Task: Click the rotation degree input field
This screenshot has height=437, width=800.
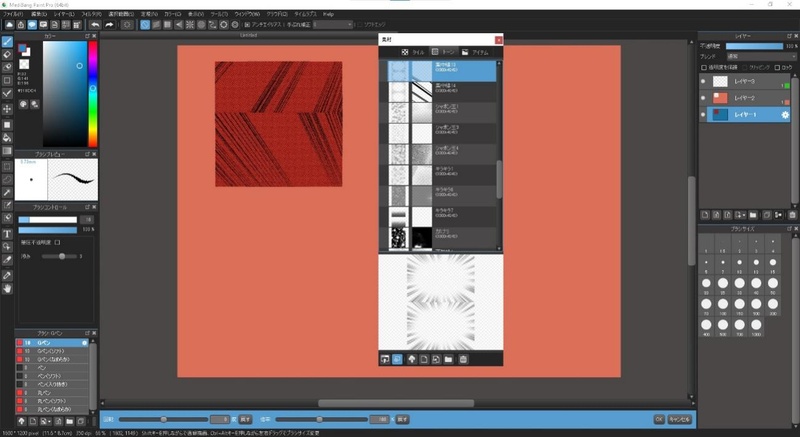Action: tap(220, 420)
